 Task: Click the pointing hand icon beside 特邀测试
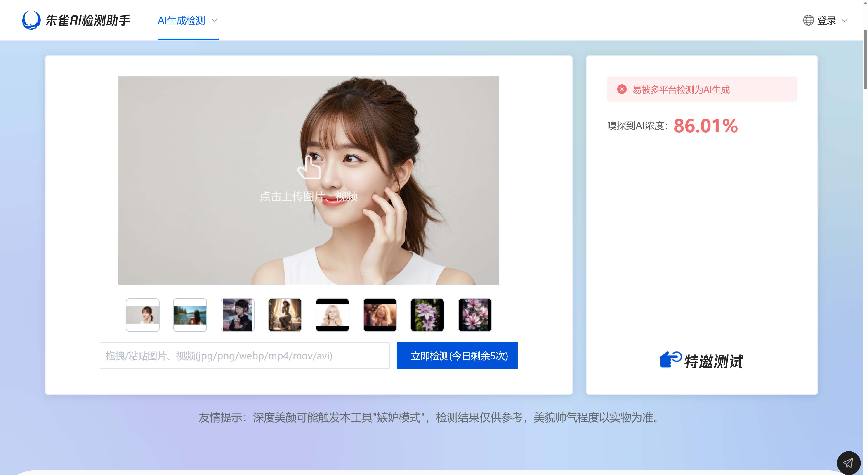coord(670,359)
